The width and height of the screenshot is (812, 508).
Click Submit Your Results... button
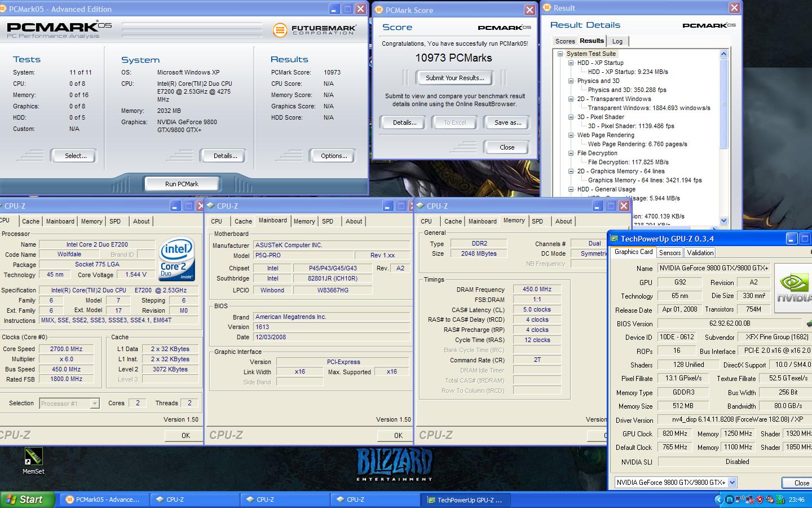(x=454, y=78)
